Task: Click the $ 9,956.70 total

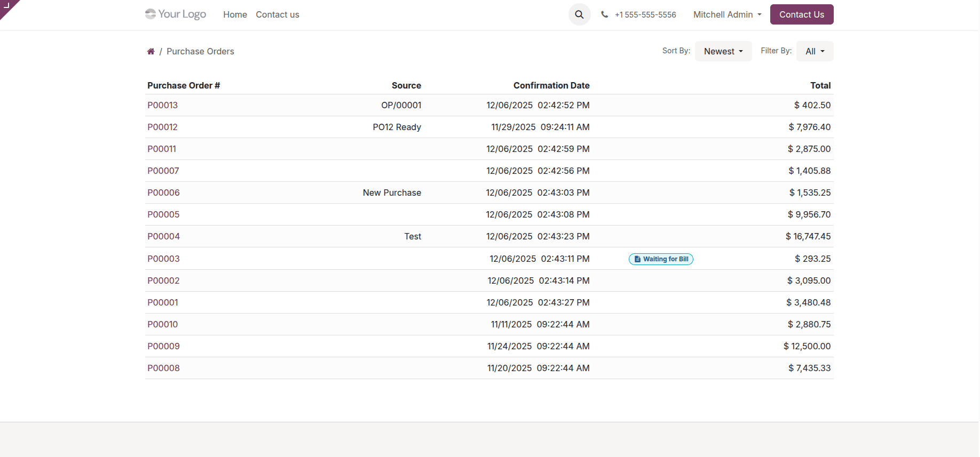Action: (x=809, y=214)
